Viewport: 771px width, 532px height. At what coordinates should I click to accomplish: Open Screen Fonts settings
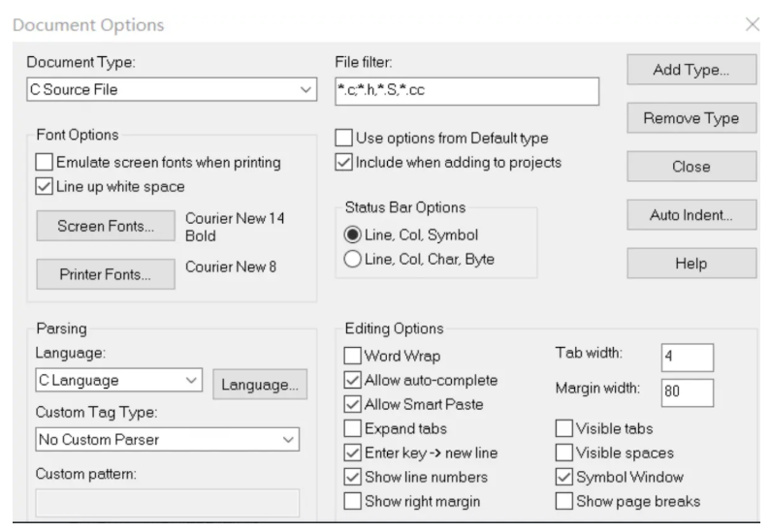pos(106,228)
